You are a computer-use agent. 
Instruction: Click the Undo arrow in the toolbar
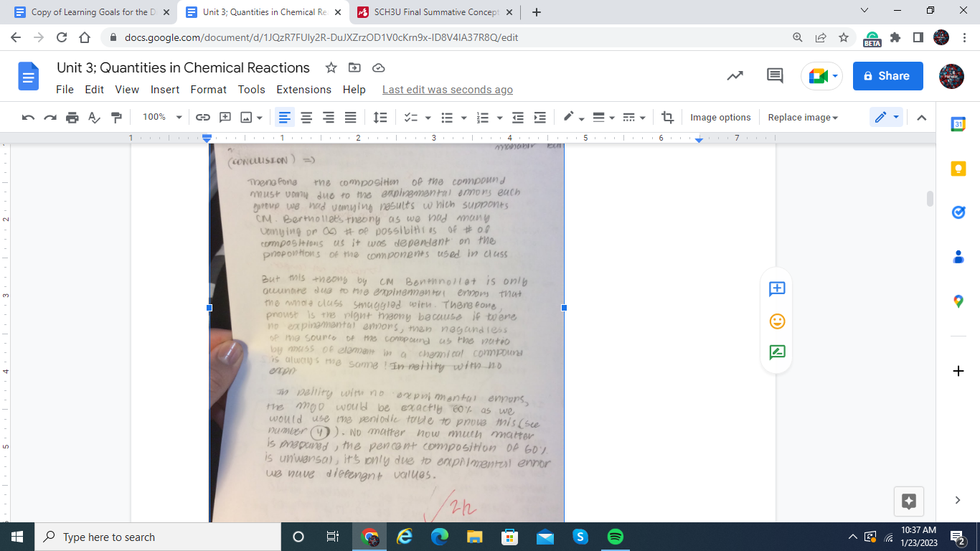click(x=29, y=118)
